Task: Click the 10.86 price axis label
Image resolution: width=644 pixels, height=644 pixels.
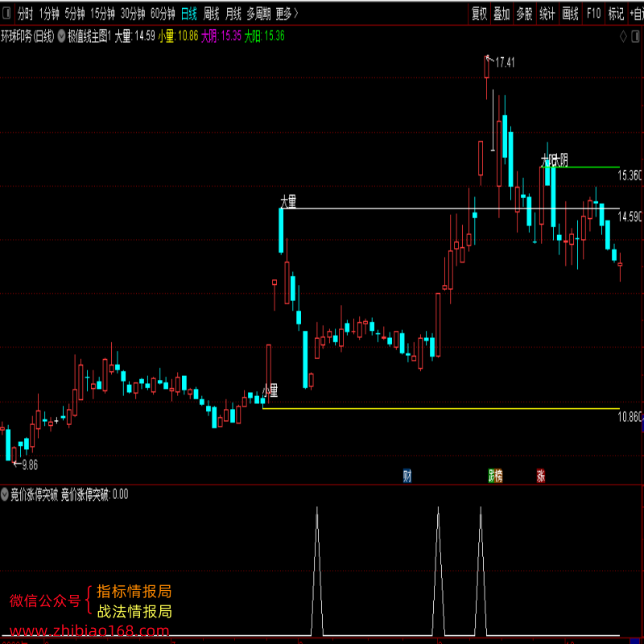Action: [630, 417]
